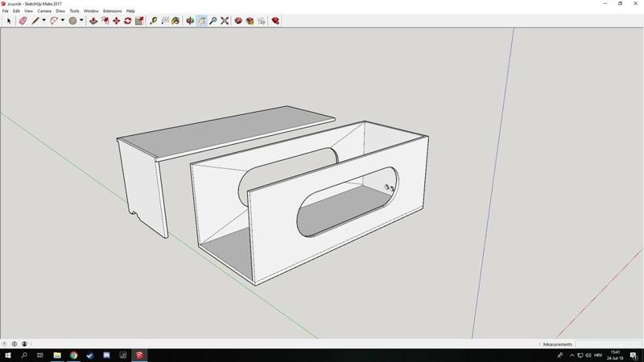Image resolution: width=644 pixels, height=362 pixels.
Task: Select the Text label tool
Action: 165,21
